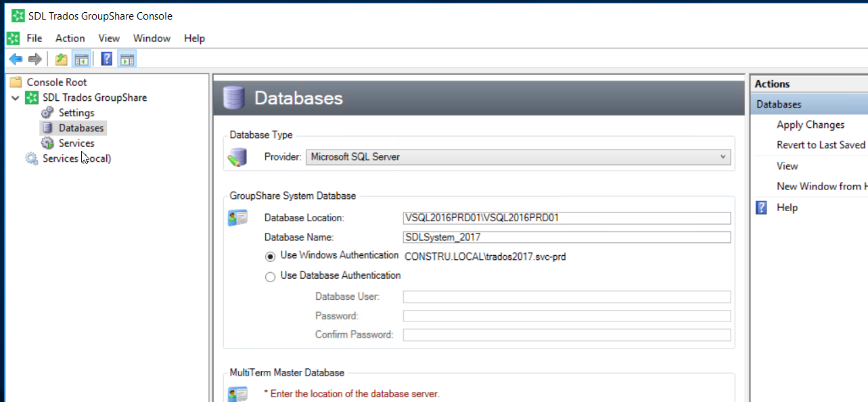Open the Help menu
This screenshot has width=868, height=402.
pos(194,38)
